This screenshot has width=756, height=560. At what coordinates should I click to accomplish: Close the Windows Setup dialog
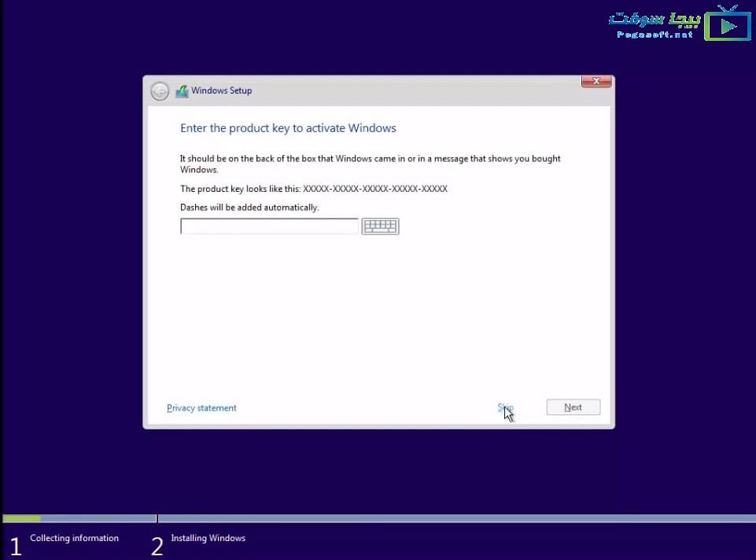click(596, 81)
